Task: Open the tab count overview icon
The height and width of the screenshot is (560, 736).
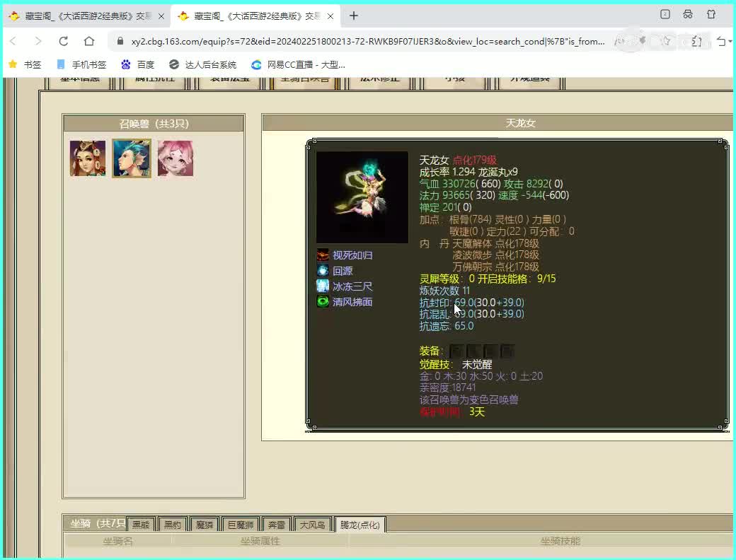Action: [665, 14]
